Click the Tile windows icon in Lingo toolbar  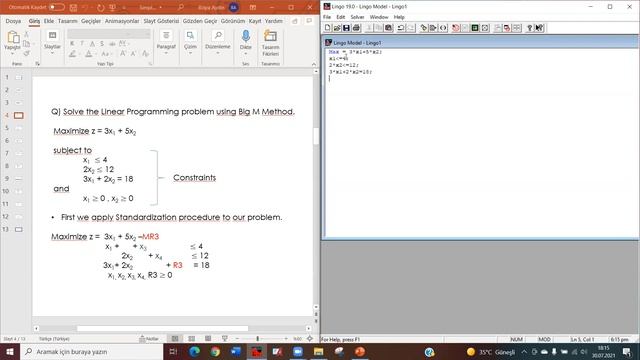[517, 28]
